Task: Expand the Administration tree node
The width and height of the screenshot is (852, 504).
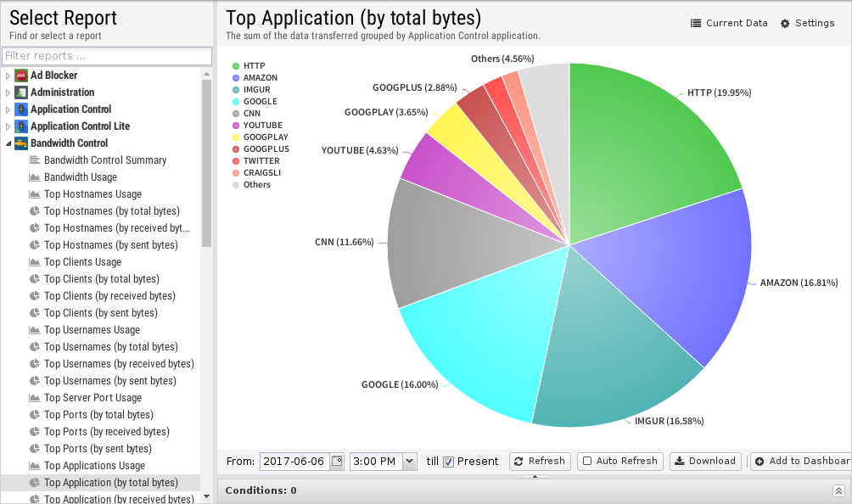Action: point(8,92)
